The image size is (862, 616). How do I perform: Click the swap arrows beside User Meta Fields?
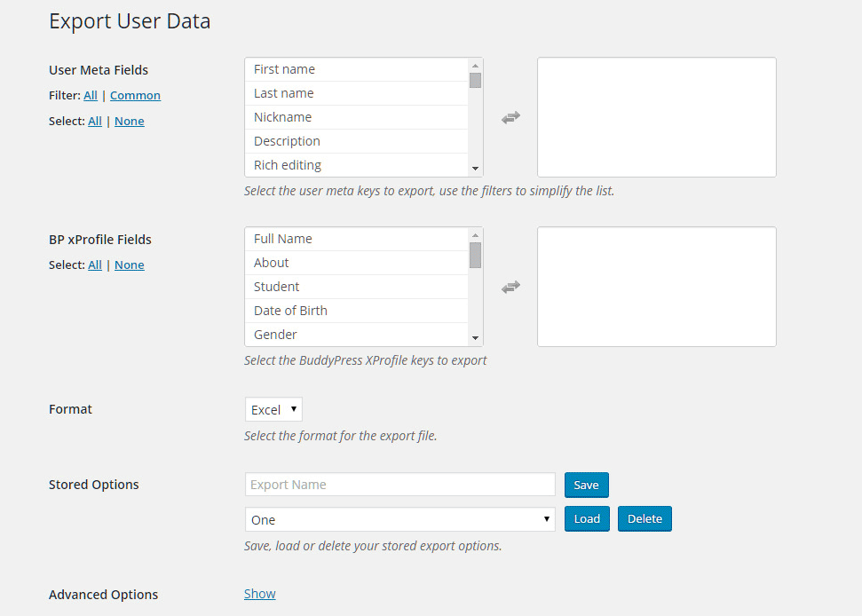coord(510,117)
